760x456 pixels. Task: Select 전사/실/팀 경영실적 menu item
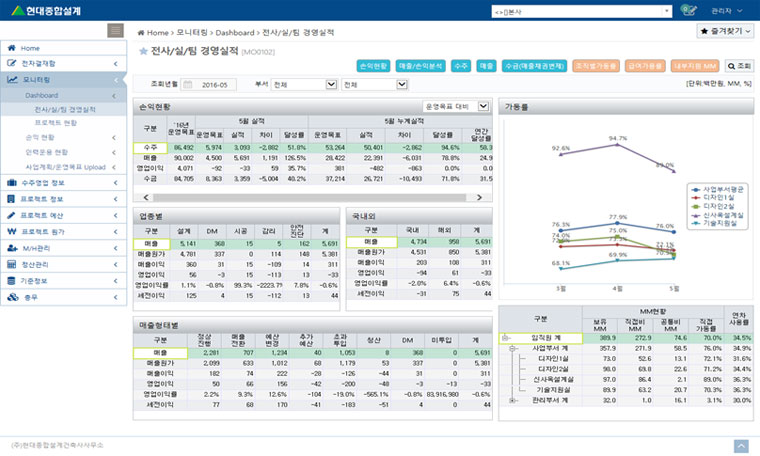pos(65,109)
